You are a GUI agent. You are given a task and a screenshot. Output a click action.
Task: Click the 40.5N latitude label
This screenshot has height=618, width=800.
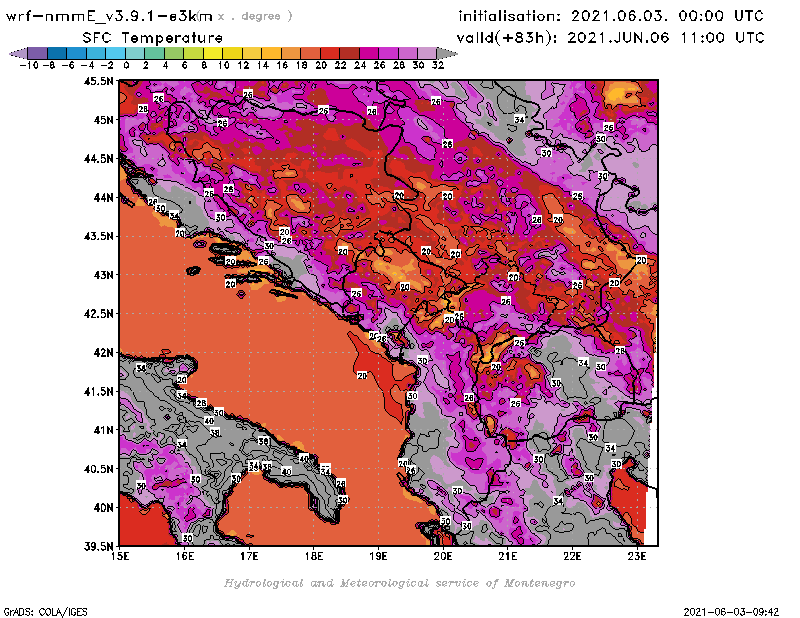(x=98, y=469)
